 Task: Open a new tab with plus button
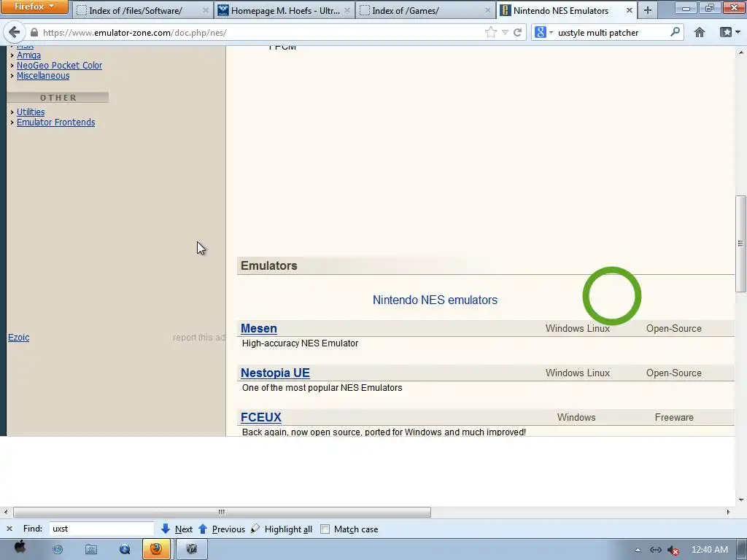[648, 10]
